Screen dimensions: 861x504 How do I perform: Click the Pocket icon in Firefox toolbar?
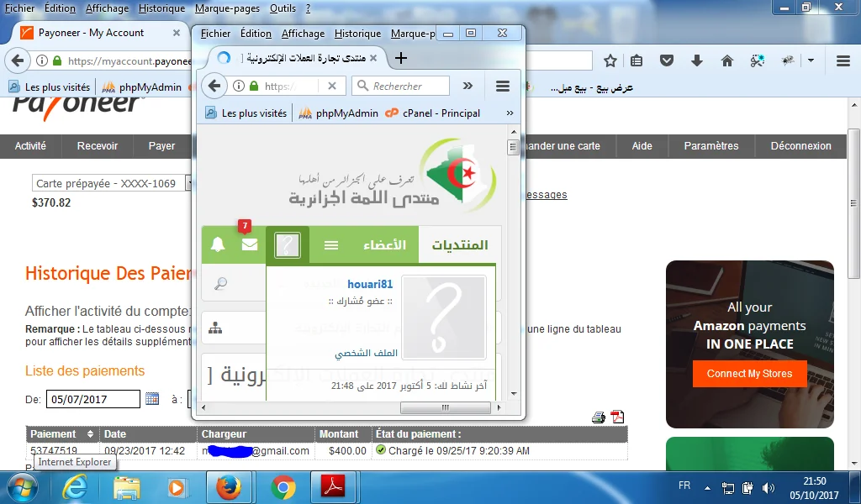coord(667,60)
